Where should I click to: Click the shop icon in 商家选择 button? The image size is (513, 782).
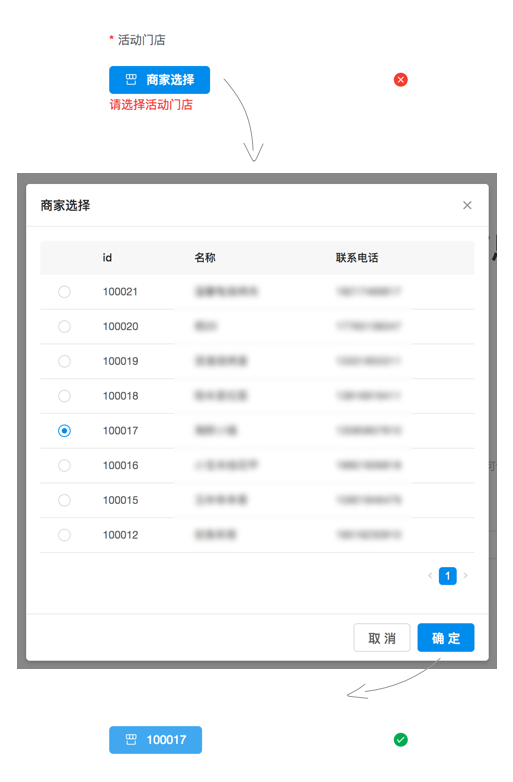click(131, 79)
